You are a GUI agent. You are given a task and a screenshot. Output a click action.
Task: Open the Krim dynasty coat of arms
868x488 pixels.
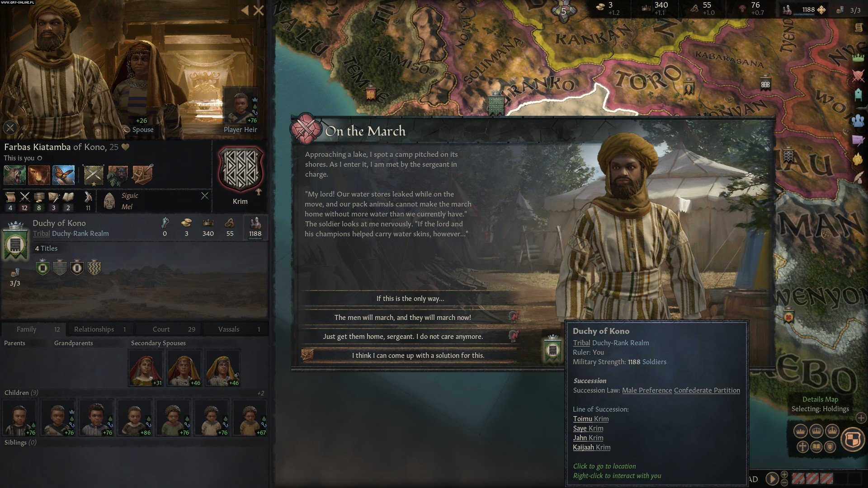coord(241,171)
